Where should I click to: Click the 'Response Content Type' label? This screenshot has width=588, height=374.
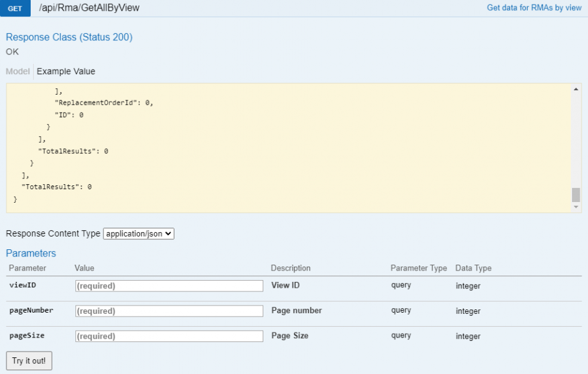53,233
